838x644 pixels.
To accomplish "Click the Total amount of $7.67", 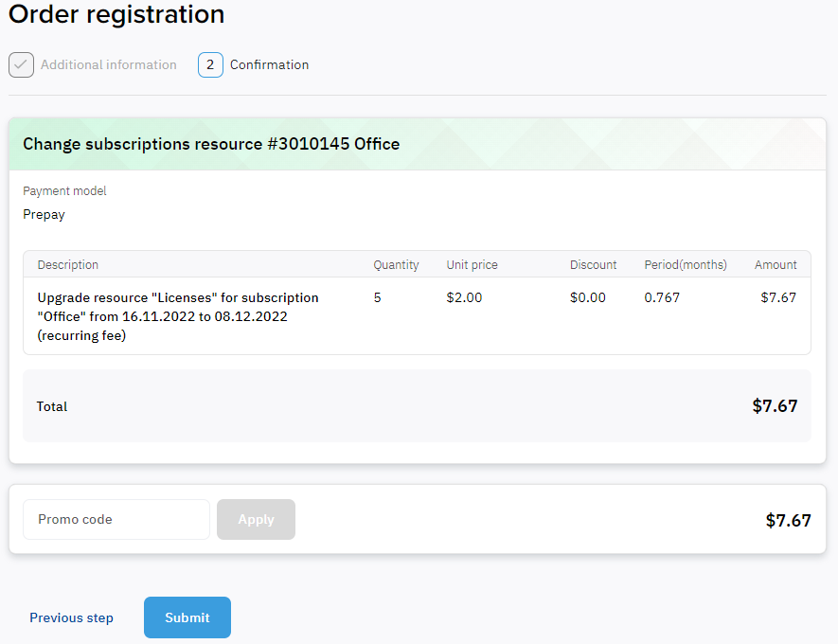I will tap(775, 405).
